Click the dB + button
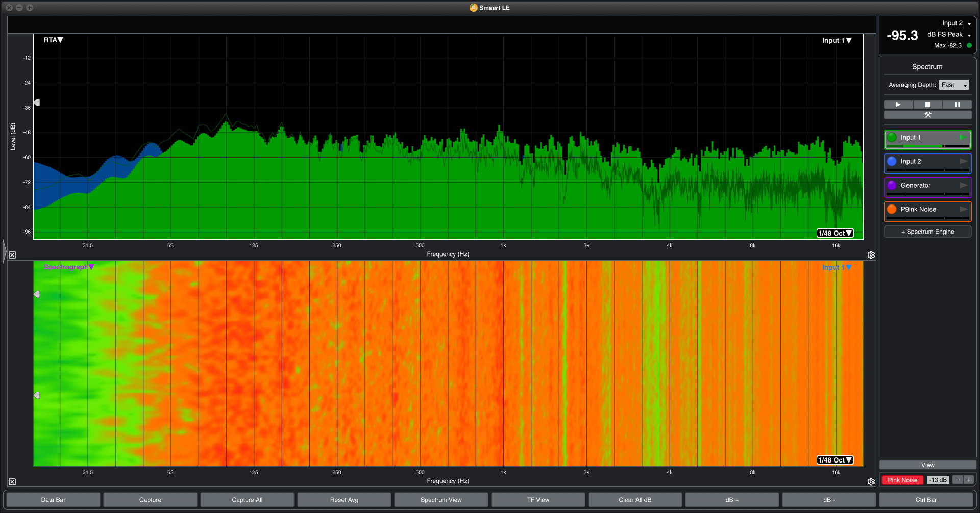The height and width of the screenshot is (513, 980). coord(732,500)
